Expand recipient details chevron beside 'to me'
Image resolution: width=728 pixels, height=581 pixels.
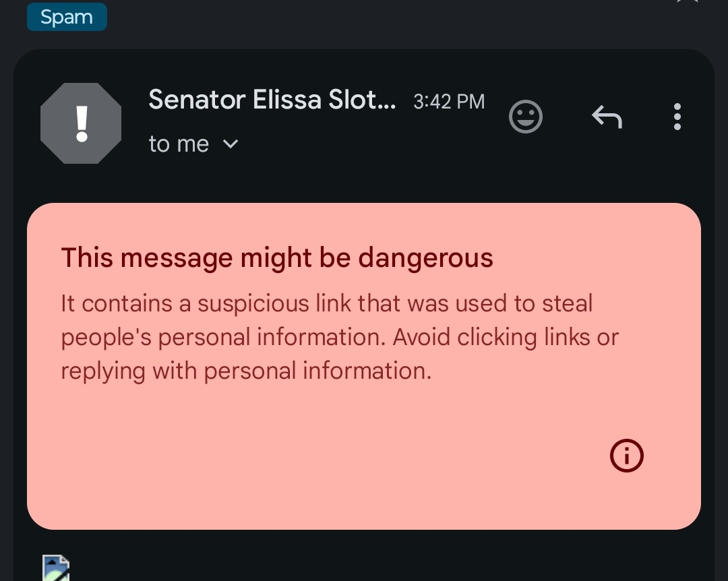(x=231, y=144)
